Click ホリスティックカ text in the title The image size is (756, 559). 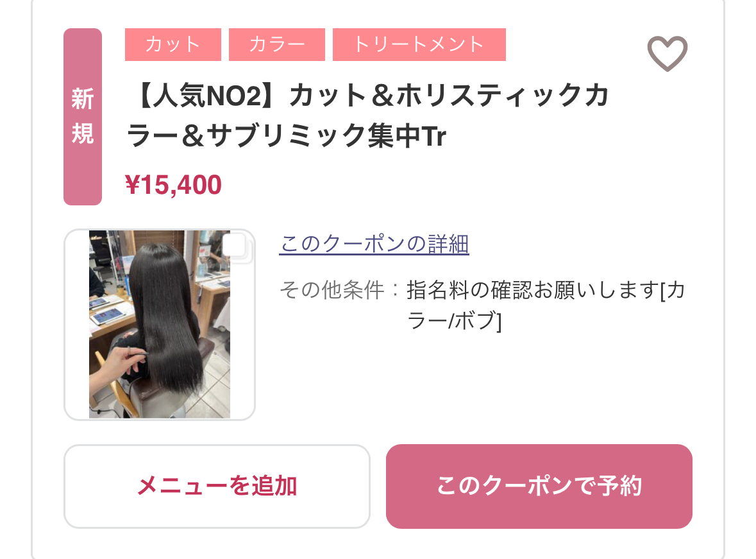(502, 95)
